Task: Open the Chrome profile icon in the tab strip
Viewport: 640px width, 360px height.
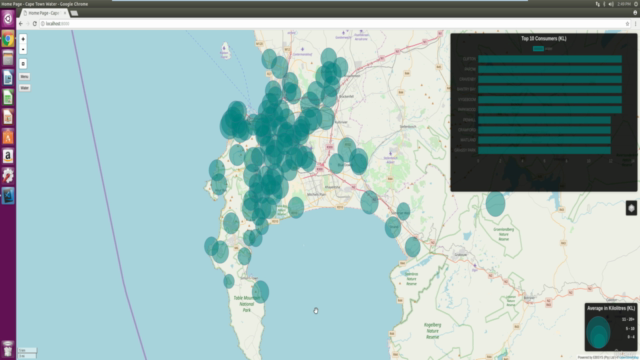Action: click(635, 13)
